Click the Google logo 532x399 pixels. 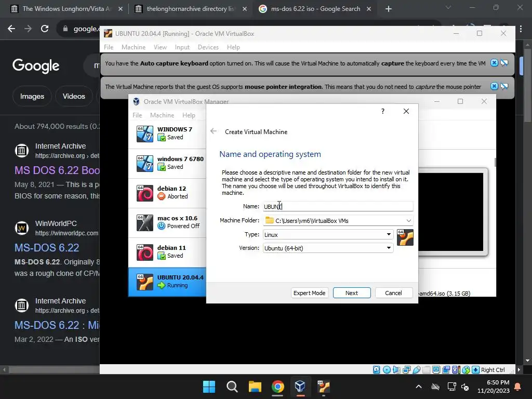pos(36,66)
